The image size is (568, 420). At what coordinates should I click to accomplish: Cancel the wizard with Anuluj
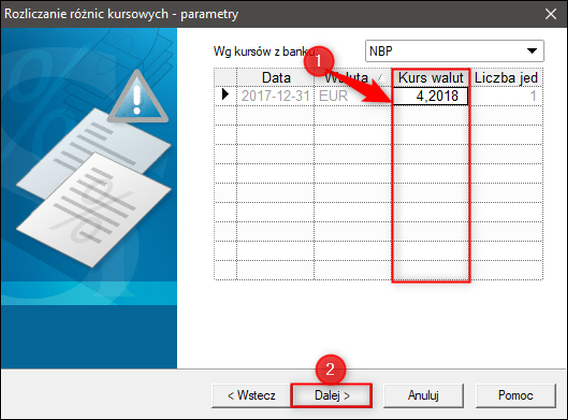coord(423,395)
